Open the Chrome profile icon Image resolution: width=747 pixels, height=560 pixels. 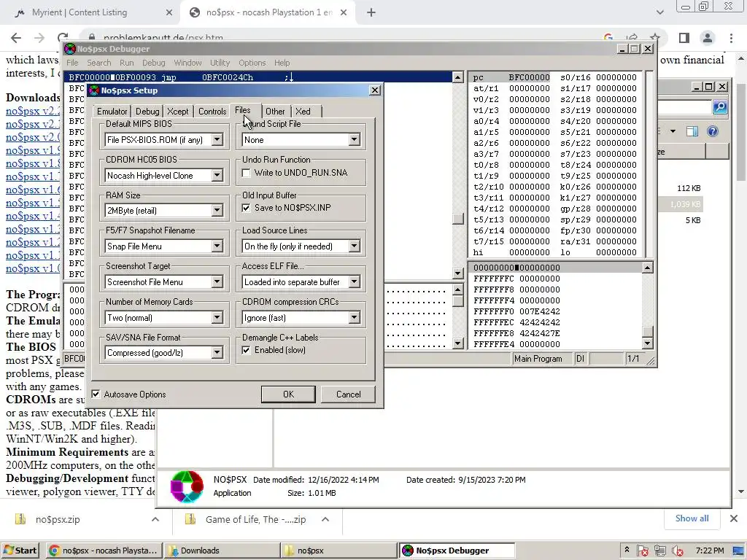point(708,38)
